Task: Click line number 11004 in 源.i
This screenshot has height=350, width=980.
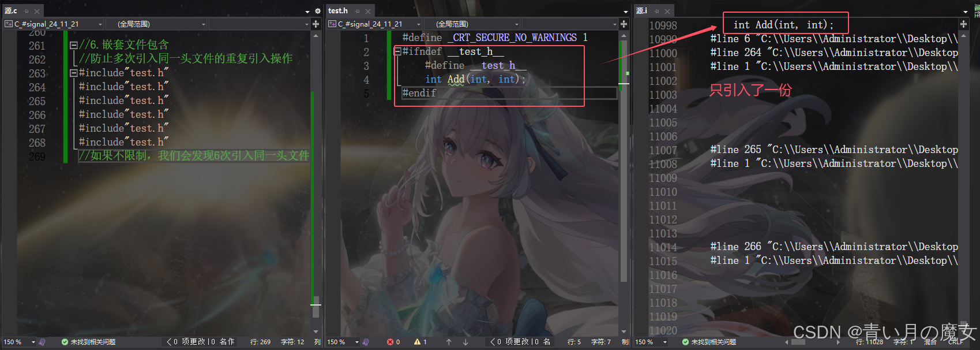Action: 663,109
